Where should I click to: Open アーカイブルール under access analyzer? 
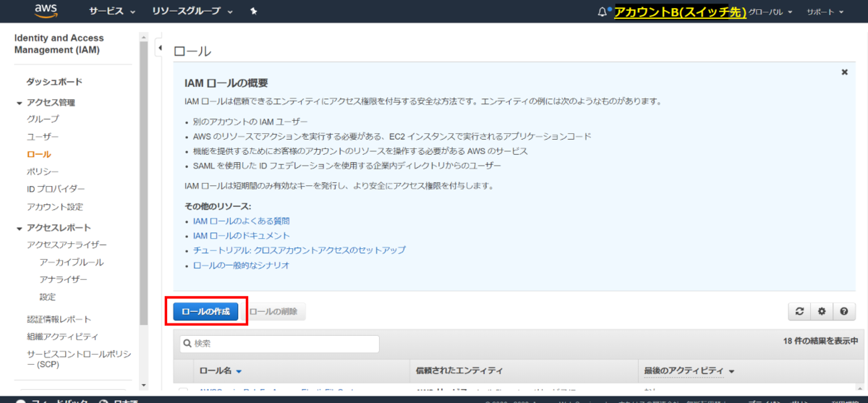(x=72, y=262)
